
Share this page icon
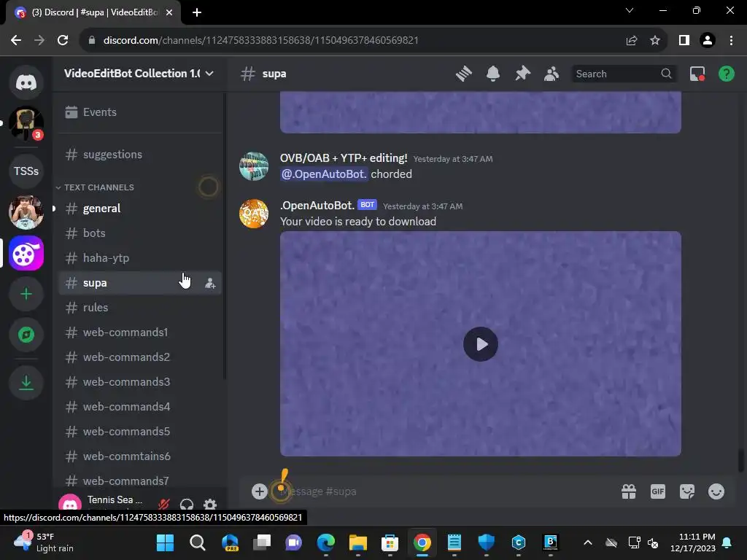[632, 40]
